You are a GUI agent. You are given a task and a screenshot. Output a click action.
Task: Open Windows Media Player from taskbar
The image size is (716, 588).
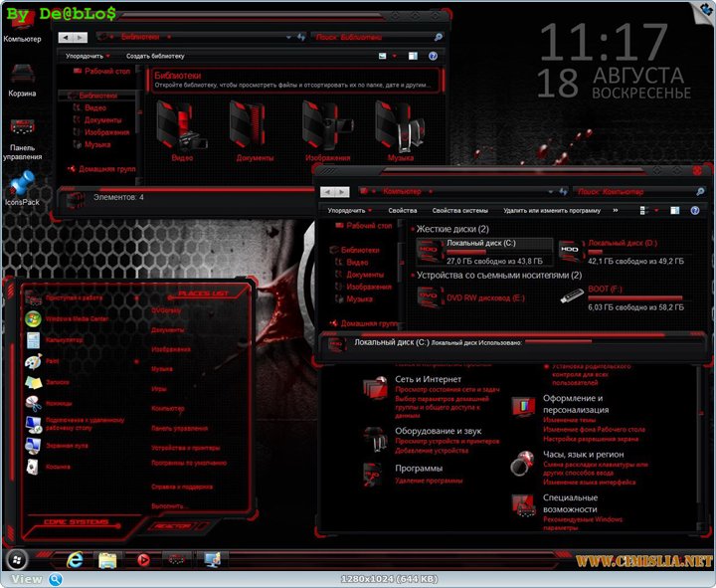pyautogui.click(x=143, y=559)
